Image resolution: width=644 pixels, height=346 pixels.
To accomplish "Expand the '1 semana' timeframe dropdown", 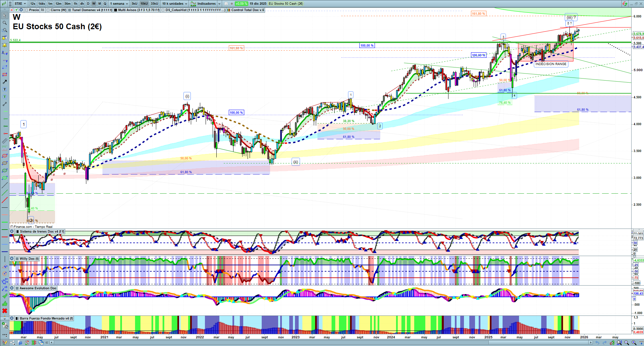I will click(119, 4).
